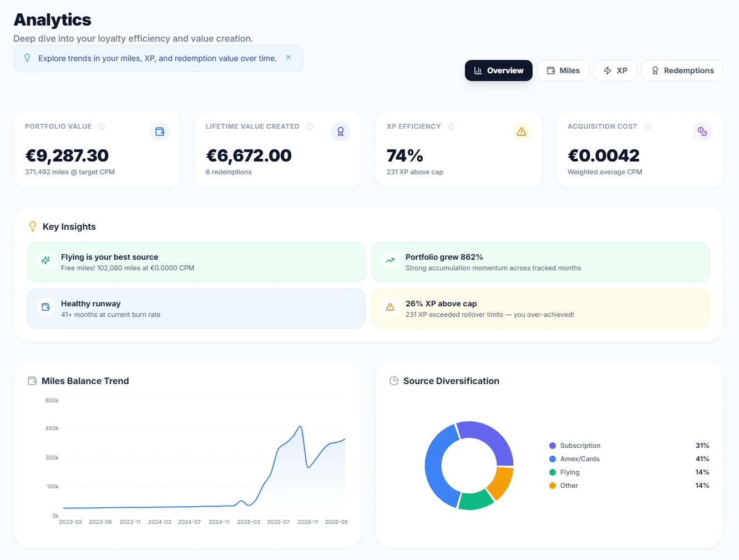Click the sparkle icon on Flying insight card
Image resolution: width=739 pixels, height=560 pixels.
coord(45,260)
